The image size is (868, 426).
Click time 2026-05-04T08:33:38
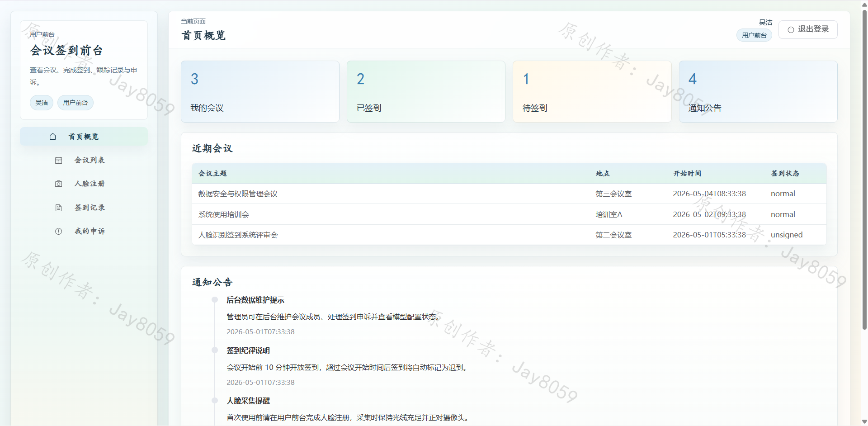point(709,194)
